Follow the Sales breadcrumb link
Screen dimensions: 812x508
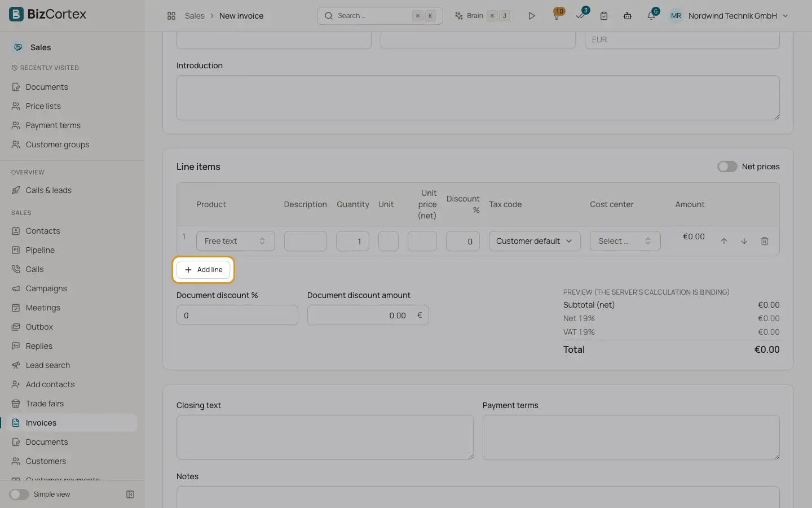coord(195,16)
